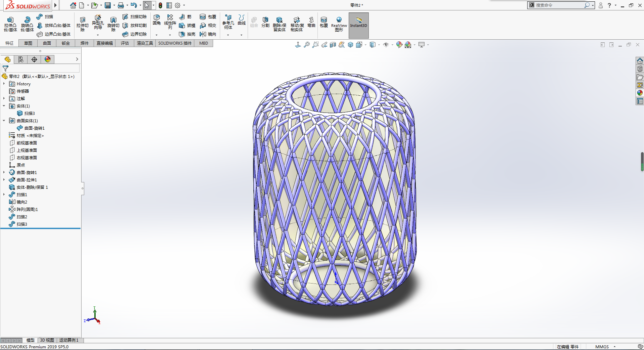Expand the manager panel tabs arrow

click(x=77, y=59)
